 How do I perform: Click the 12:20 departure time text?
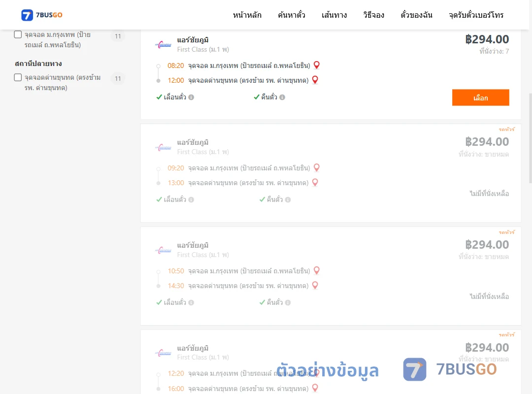[176, 373]
